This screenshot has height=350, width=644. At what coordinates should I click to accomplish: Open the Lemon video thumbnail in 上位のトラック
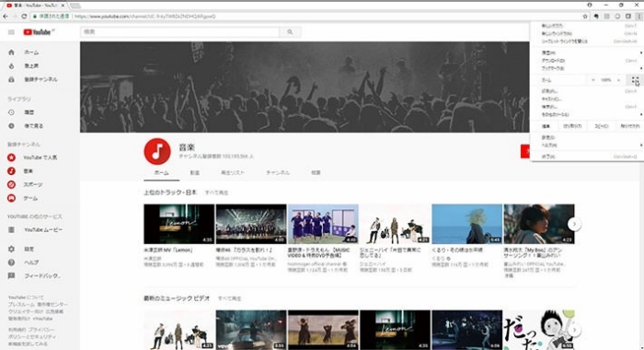point(179,224)
